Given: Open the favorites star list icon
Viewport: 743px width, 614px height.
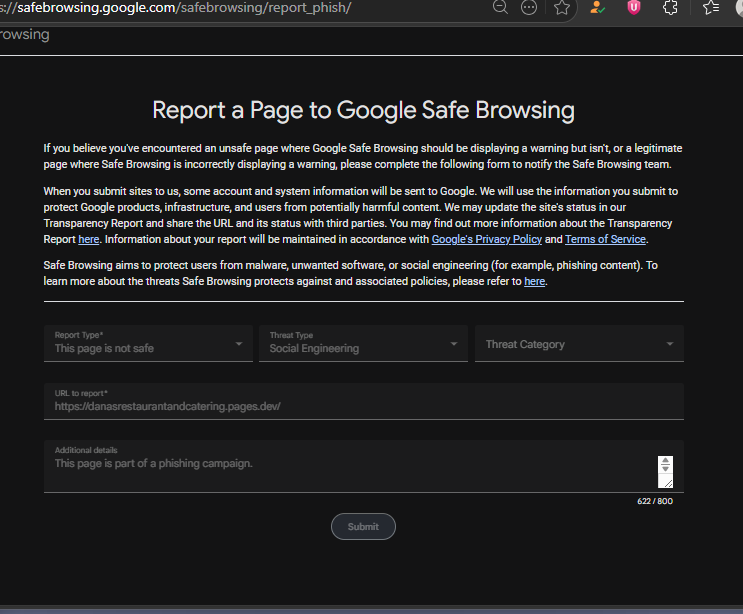Looking at the screenshot, I should click(x=711, y=7).
